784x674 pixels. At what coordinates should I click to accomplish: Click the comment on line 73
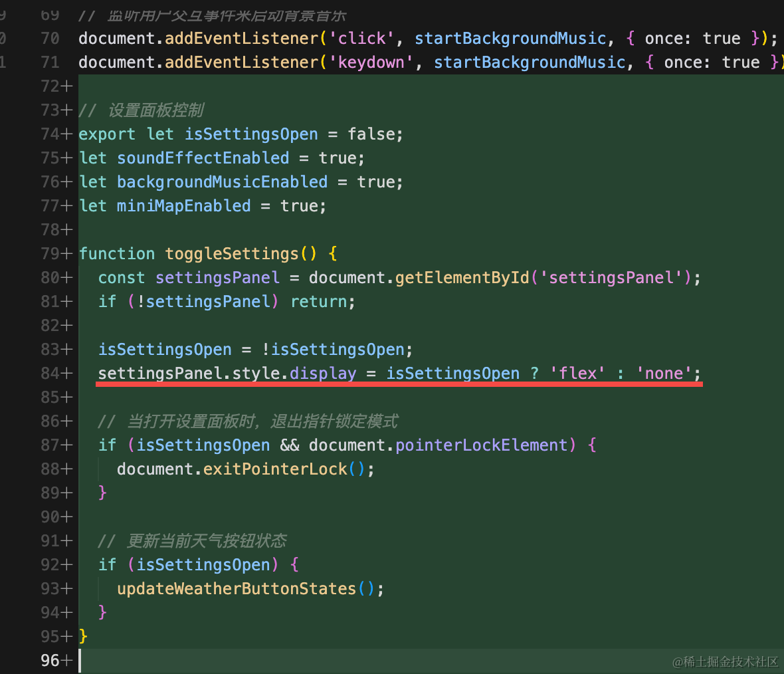[x=141, y=110]
